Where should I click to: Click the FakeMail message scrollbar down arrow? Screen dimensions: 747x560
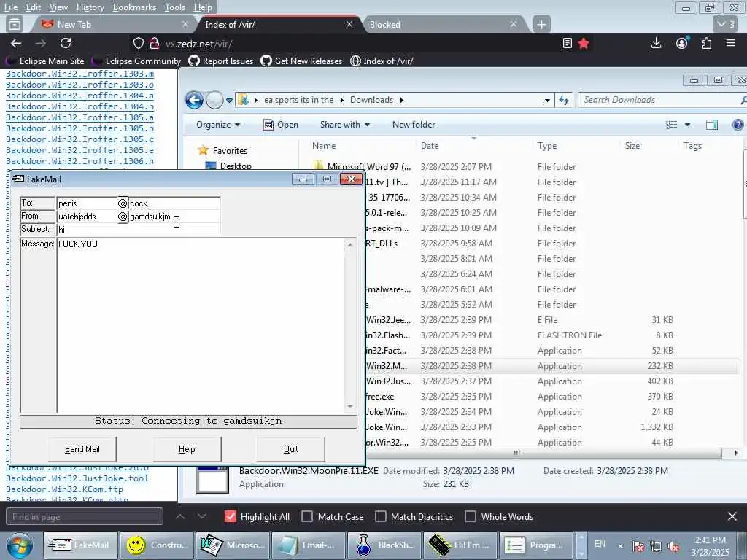pyautogui.click(x=350, y=406)
